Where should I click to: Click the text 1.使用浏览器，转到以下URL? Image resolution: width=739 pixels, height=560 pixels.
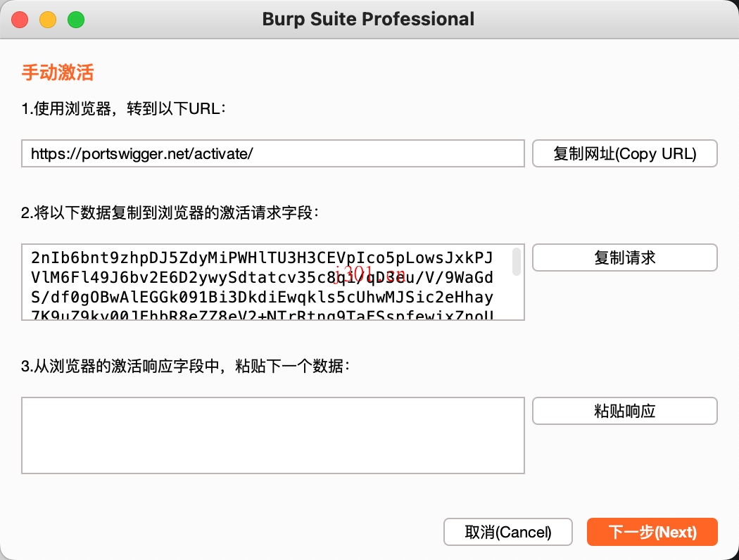pyautogui.click(x=123, y=109)
